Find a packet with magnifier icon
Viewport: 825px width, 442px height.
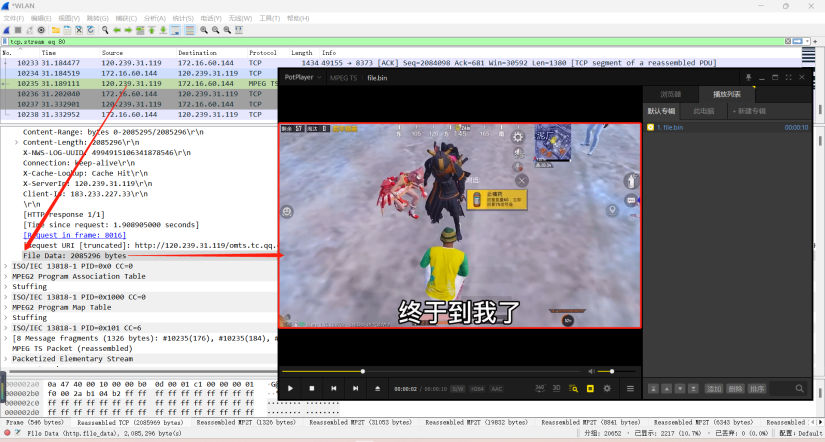point(105,30)
